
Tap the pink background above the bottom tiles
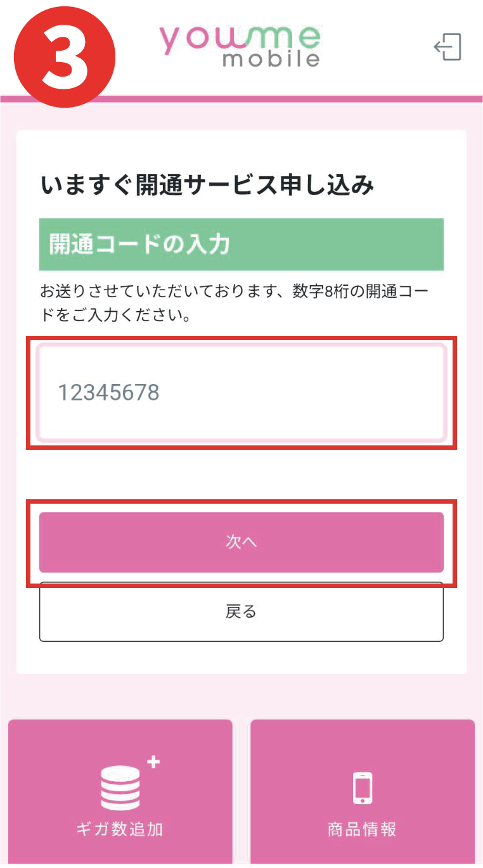pyautogui.click(x=241, y=697)
